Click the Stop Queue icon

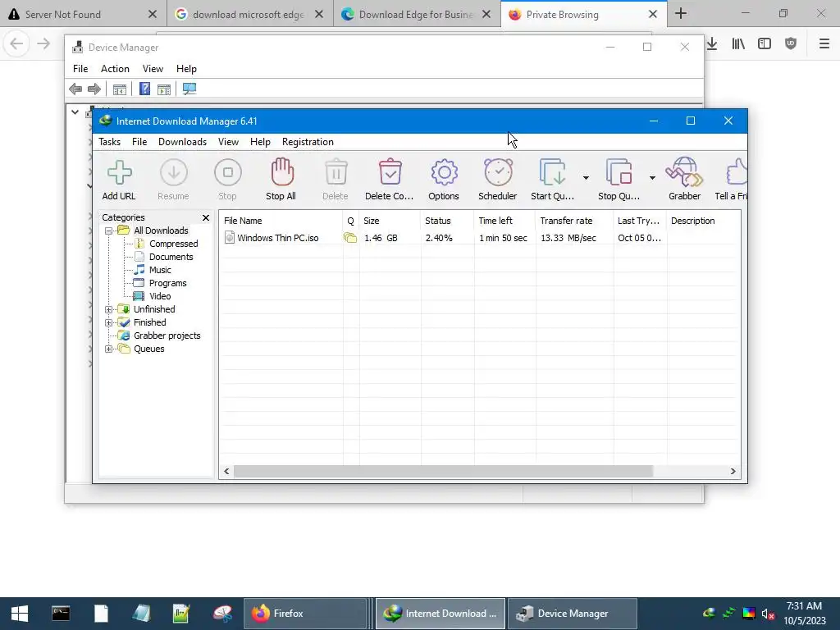coord(619,172)
